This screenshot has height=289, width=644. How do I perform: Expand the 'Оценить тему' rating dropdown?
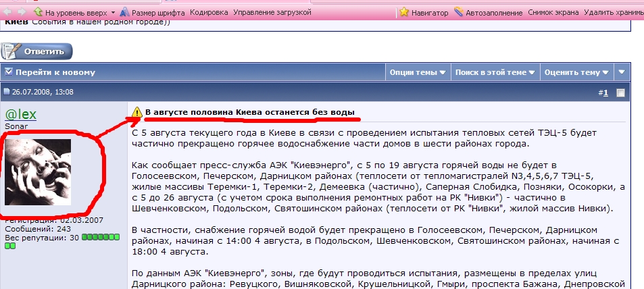coord(575,72)
